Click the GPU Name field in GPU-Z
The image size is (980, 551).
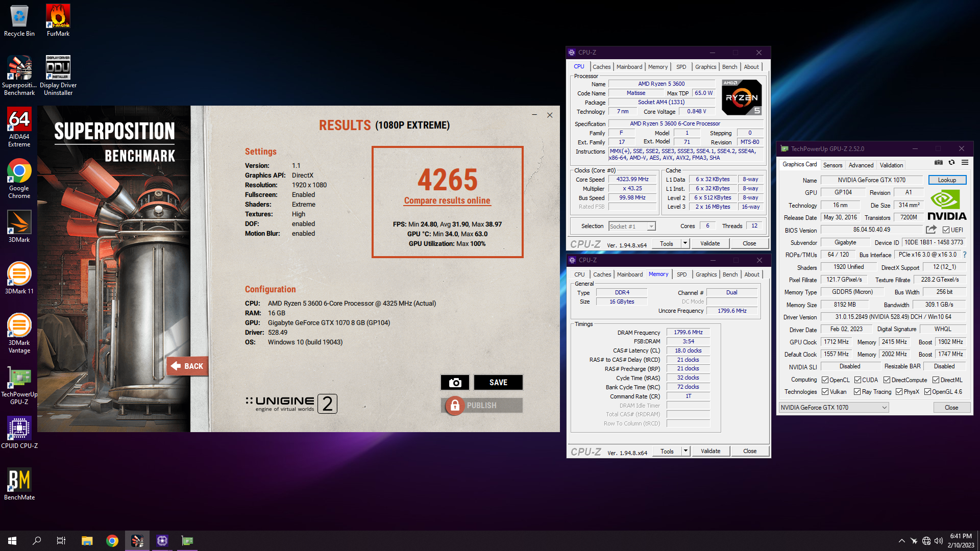871,180
